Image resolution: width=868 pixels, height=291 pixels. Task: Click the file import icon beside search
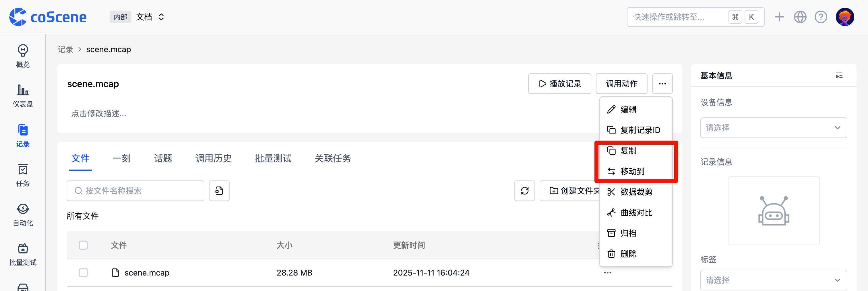(x=219, y=191)
